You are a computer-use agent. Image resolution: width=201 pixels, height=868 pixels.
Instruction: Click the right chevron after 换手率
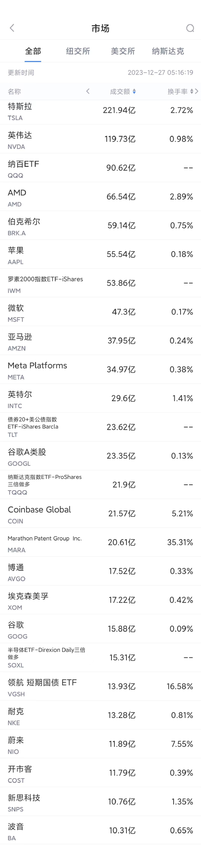point(197,91)
